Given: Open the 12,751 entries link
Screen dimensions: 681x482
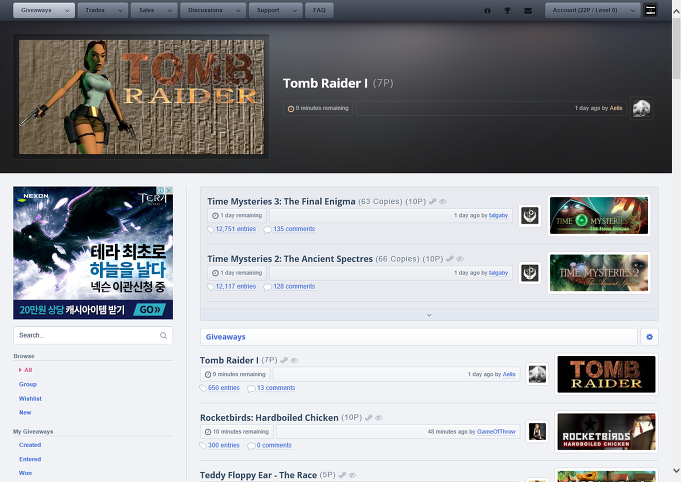Looking at the screenshot, I should [x=236, y=229].
